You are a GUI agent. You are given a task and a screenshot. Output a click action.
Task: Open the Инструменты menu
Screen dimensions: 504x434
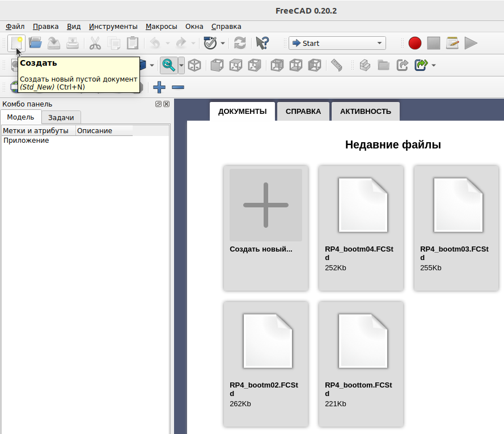coord(113,26)
